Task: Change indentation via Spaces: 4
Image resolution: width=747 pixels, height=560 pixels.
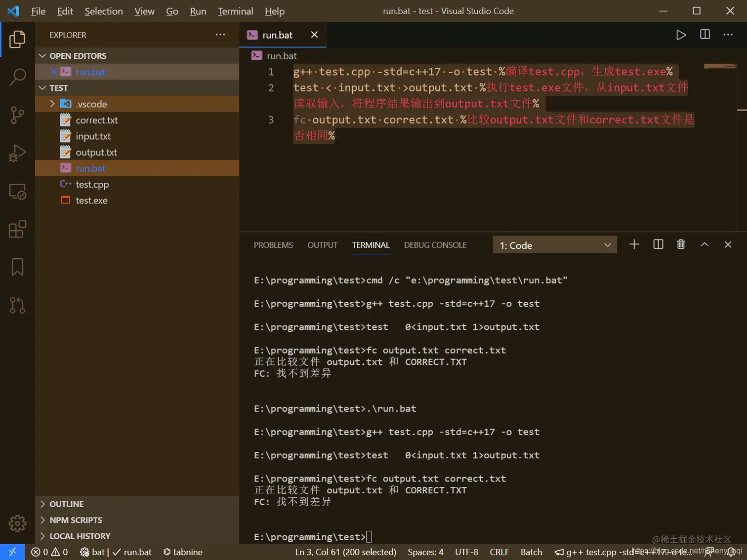Action: [425, 552]
